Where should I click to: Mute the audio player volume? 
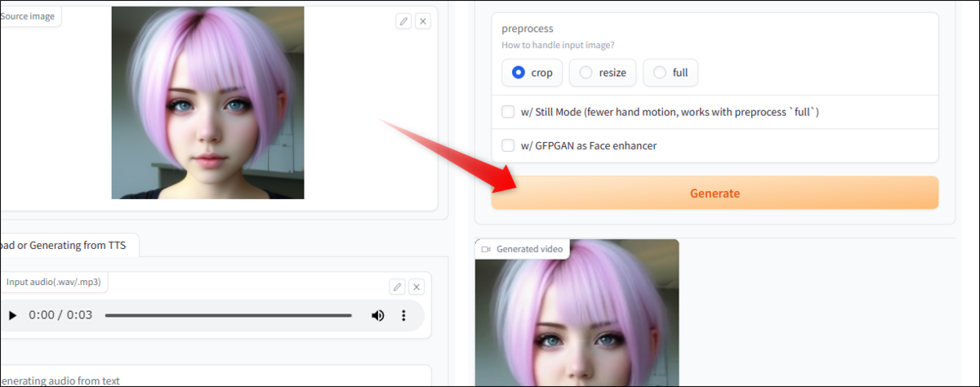click(377, 315)
